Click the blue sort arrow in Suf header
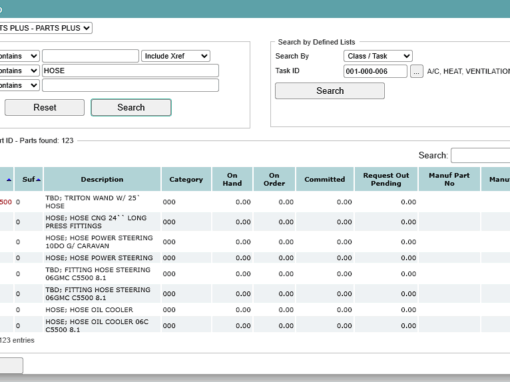This screenshot has height=382, width=510. (38, 180)
